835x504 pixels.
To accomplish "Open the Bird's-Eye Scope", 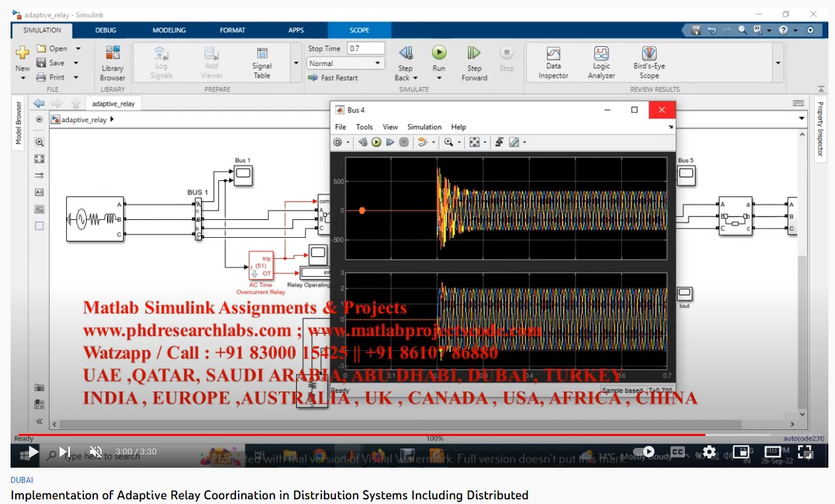I will (649, 61).
